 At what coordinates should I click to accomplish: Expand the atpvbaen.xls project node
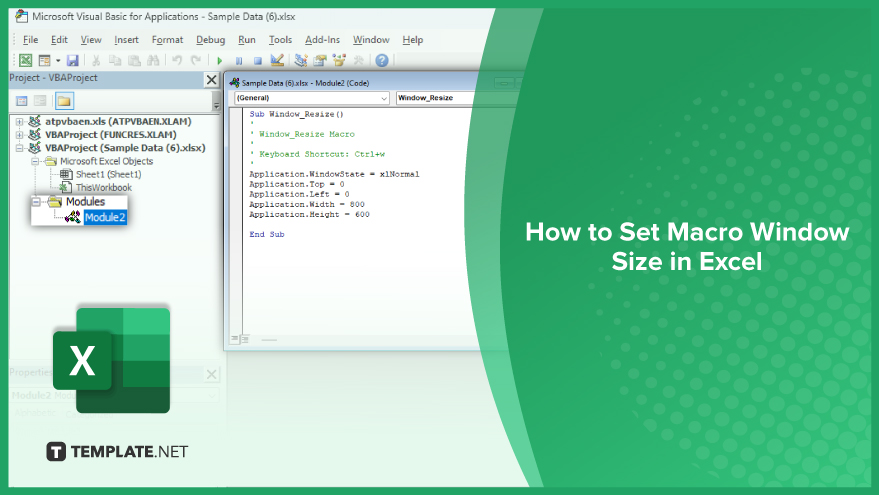(x=20, y=122)
